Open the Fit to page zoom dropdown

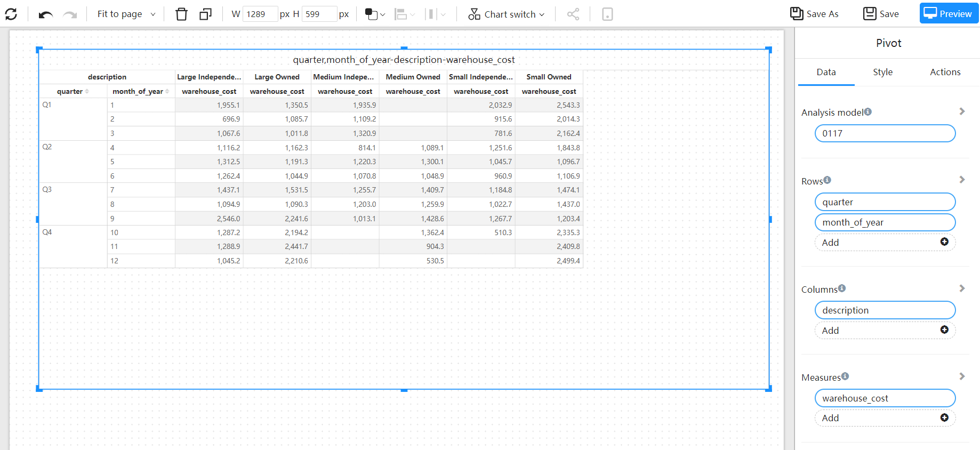(126, 14)
